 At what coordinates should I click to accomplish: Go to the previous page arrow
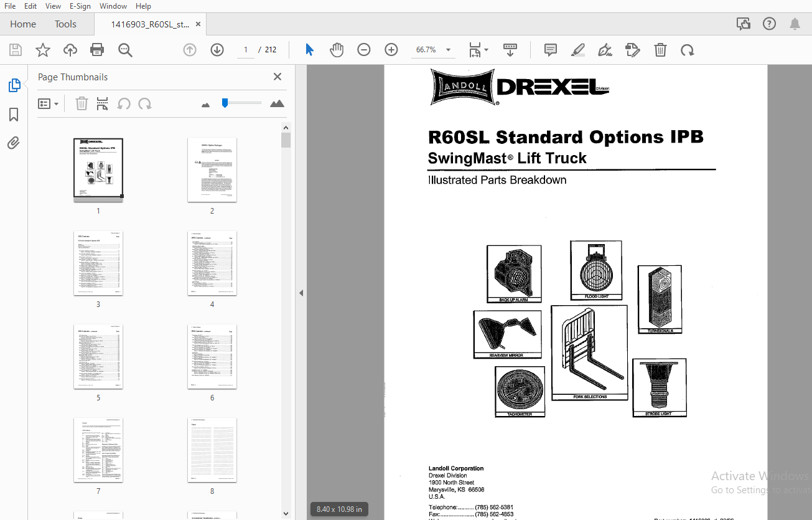[190, 50]
